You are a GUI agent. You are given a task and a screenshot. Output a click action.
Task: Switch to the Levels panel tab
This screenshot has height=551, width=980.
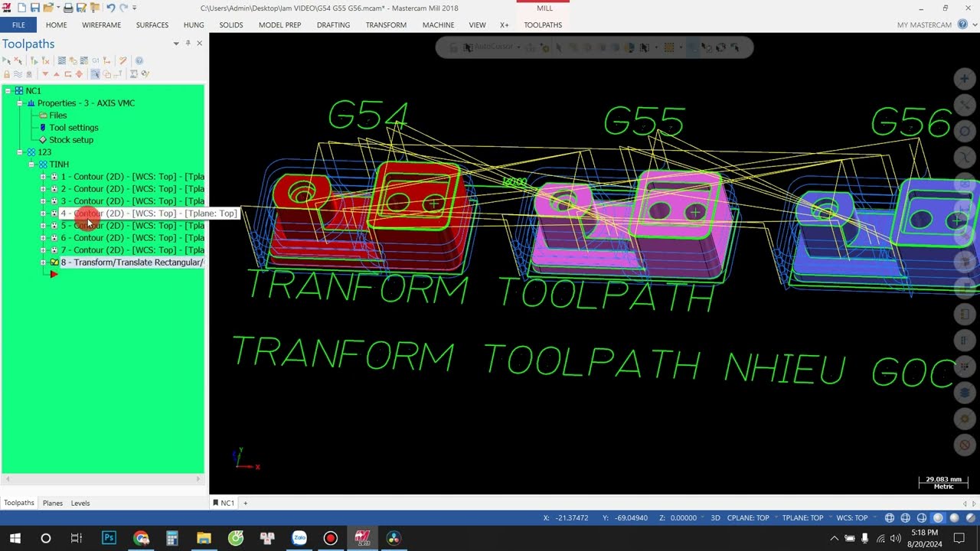tap(80, 503)
